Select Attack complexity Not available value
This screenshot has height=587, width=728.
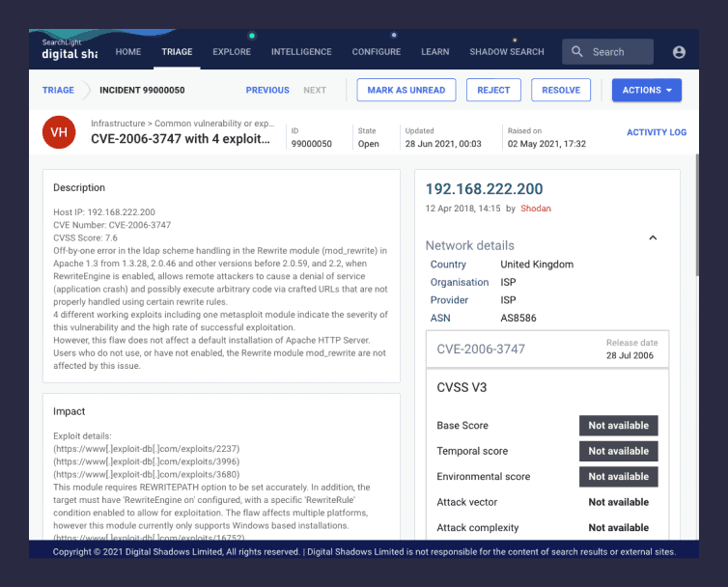[619, 527]
